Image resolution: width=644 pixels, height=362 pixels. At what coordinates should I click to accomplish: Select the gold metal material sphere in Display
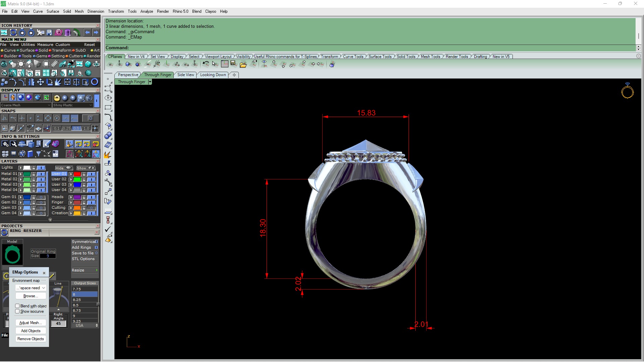point(57,98)
